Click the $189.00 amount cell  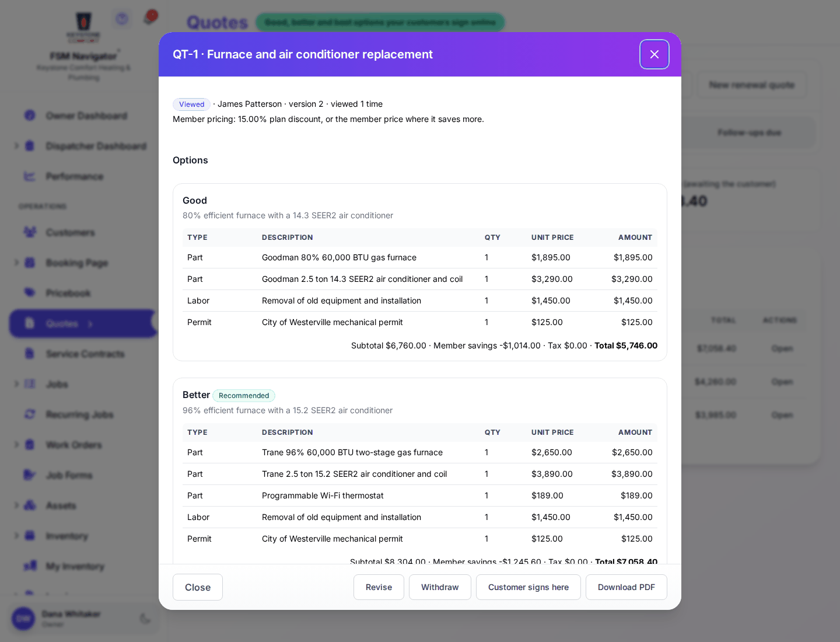[636, 496]
